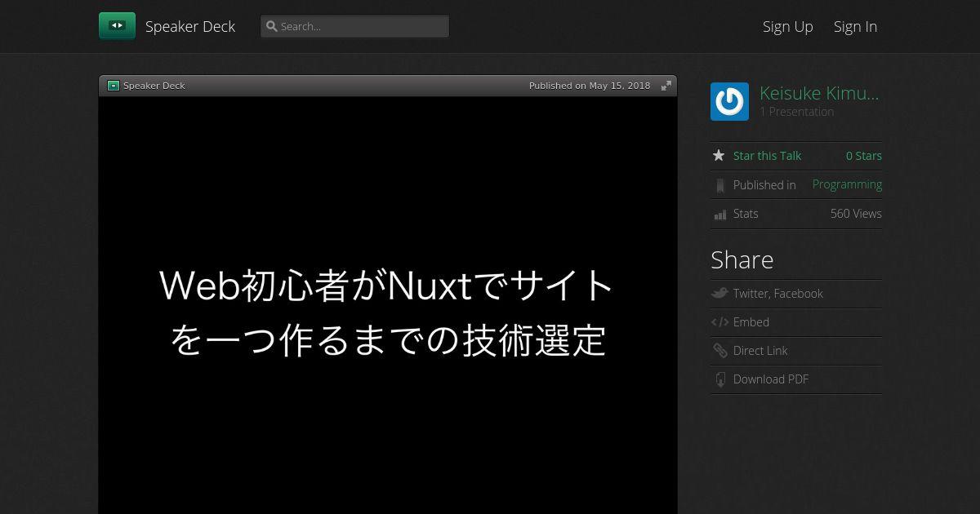
Task: Star this Talk link
Action: coord(767,156)
